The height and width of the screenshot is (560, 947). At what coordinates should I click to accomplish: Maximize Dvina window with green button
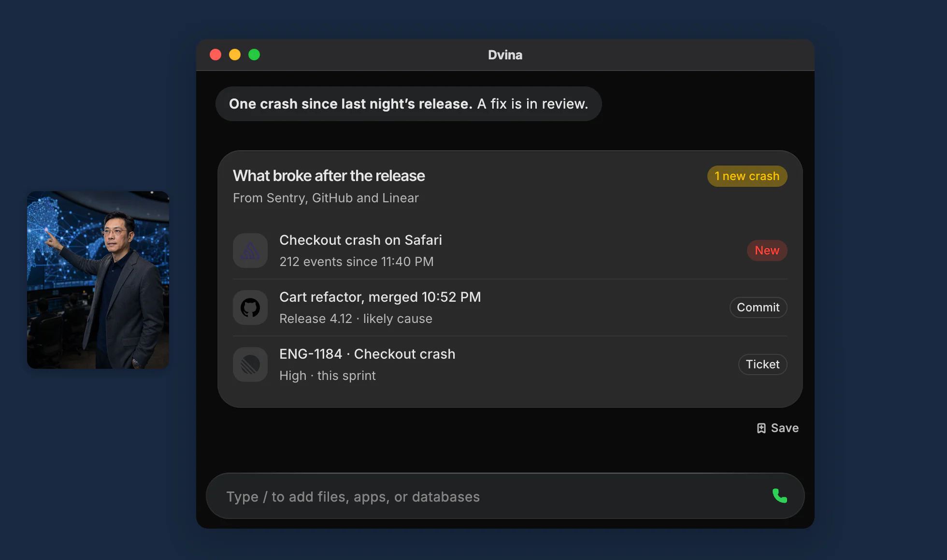point(254,55)
